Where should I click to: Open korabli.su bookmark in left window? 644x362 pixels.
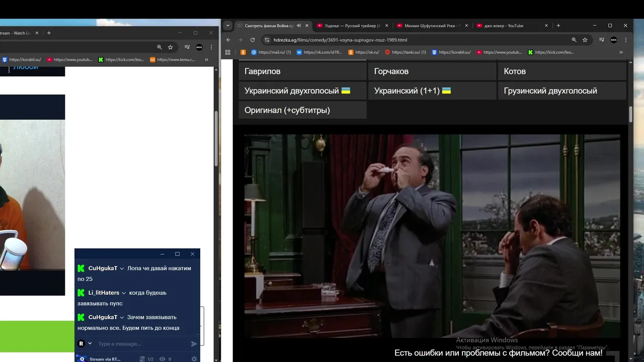pyautogui.click(x=22, y=59)
